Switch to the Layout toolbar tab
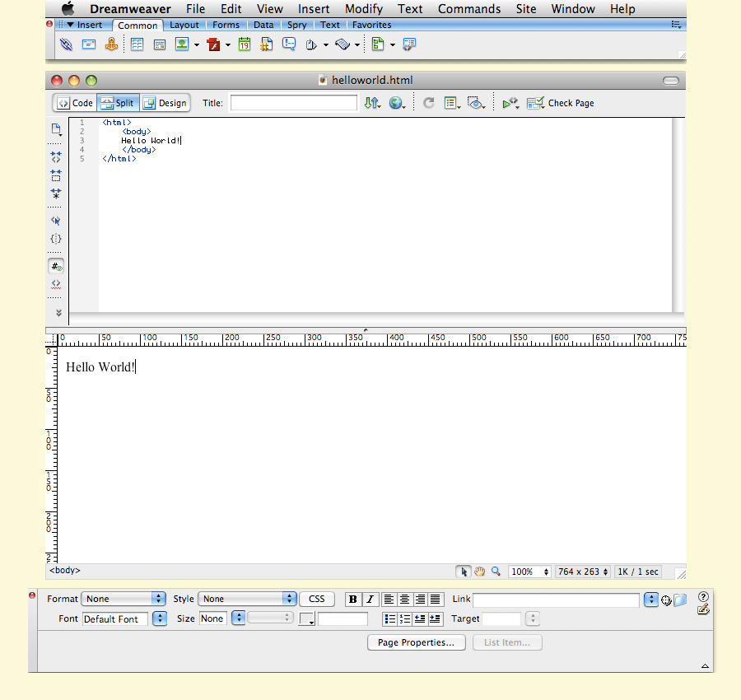741x700 pixels. pos(184,25)
